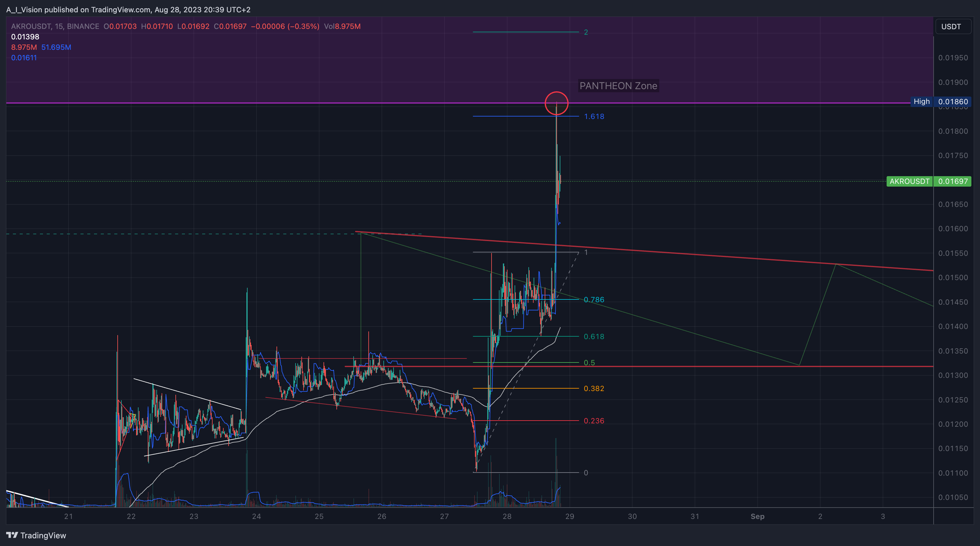Click the Sep date label on time axis
Screen dimensions: 980x546
(758, 516)
